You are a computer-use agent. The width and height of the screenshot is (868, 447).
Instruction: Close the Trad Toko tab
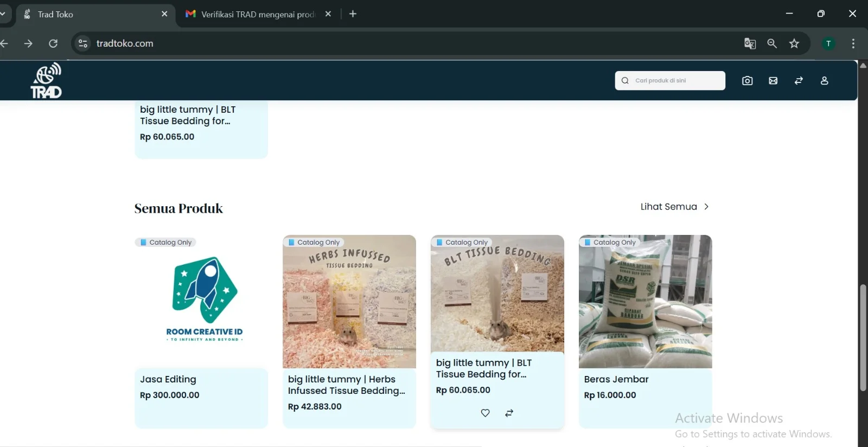(x=164, y=14)
